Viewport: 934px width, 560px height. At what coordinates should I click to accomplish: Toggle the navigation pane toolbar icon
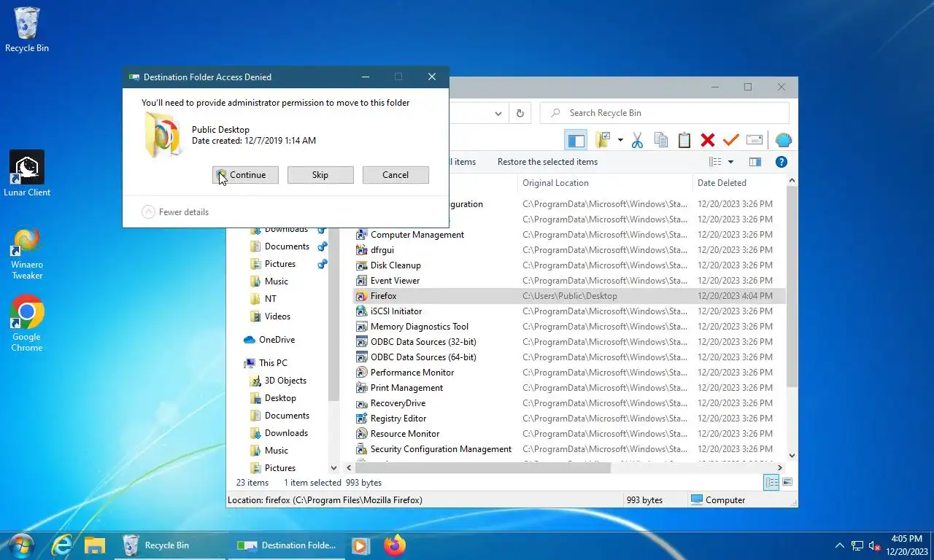[x=576, y=140]
